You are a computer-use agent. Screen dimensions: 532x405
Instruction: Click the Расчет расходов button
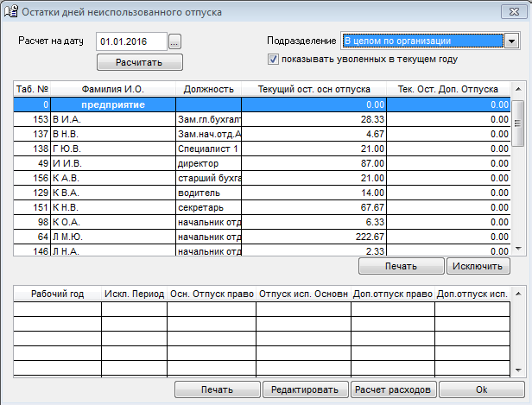(x=393, y=389)
